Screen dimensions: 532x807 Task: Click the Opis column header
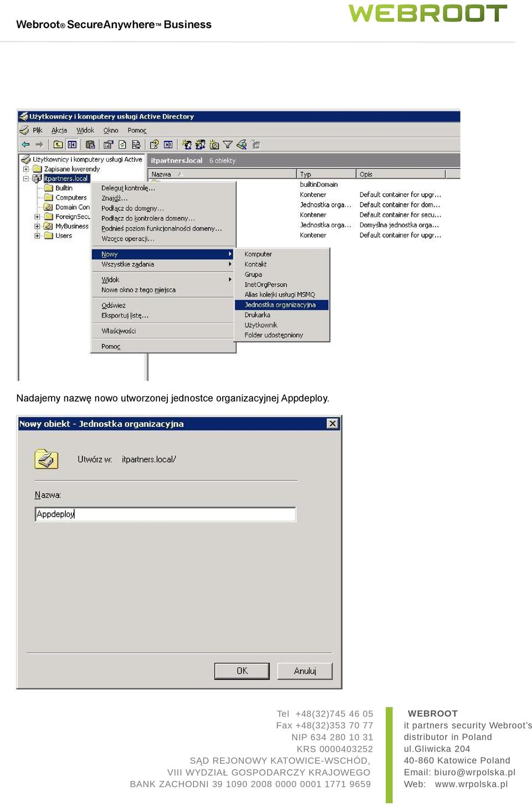[401, 174]
